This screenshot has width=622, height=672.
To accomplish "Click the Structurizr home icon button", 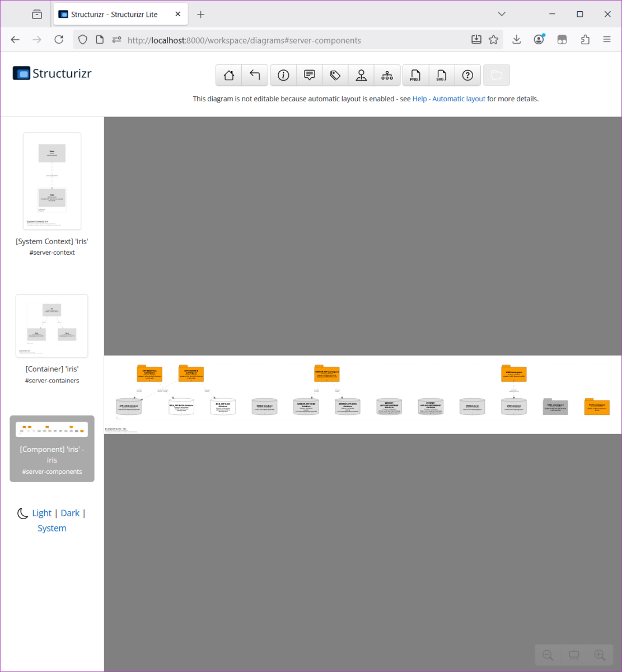I will point(228,75).
